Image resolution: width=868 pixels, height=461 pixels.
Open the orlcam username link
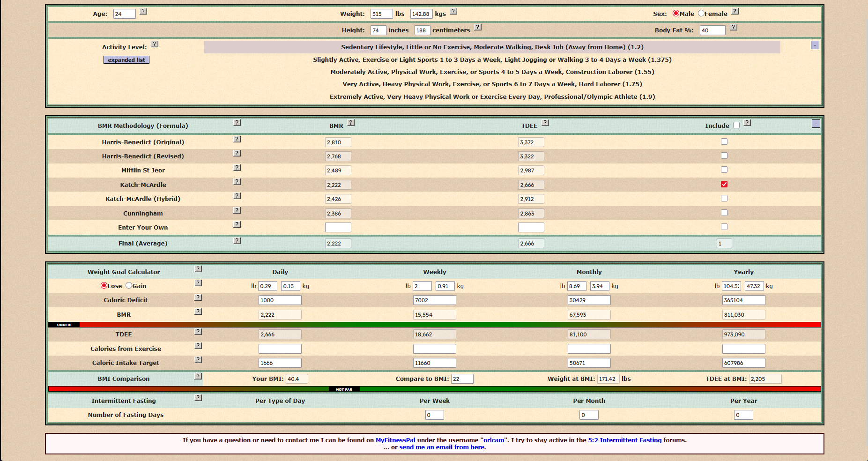[494, 440]
